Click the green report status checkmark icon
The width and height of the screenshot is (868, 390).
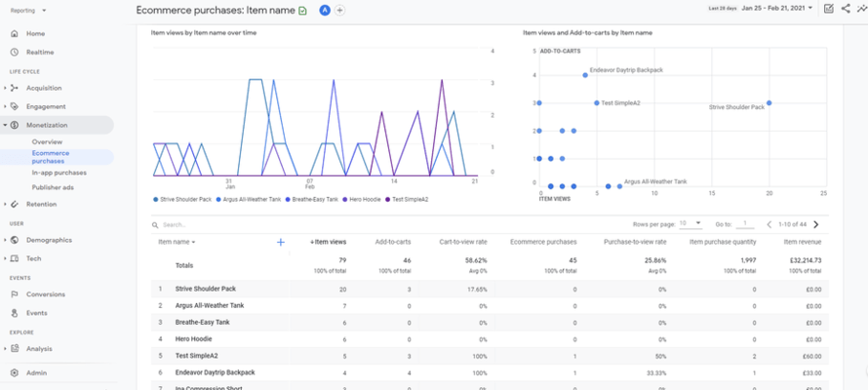click(x=303, y=10)
